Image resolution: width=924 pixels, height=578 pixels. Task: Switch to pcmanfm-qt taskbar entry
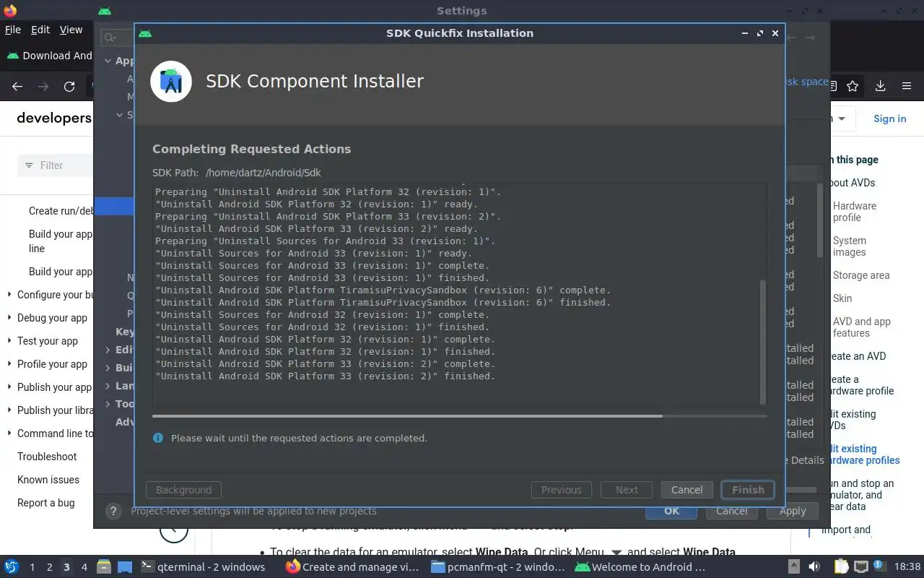click(x=498, y=567)
